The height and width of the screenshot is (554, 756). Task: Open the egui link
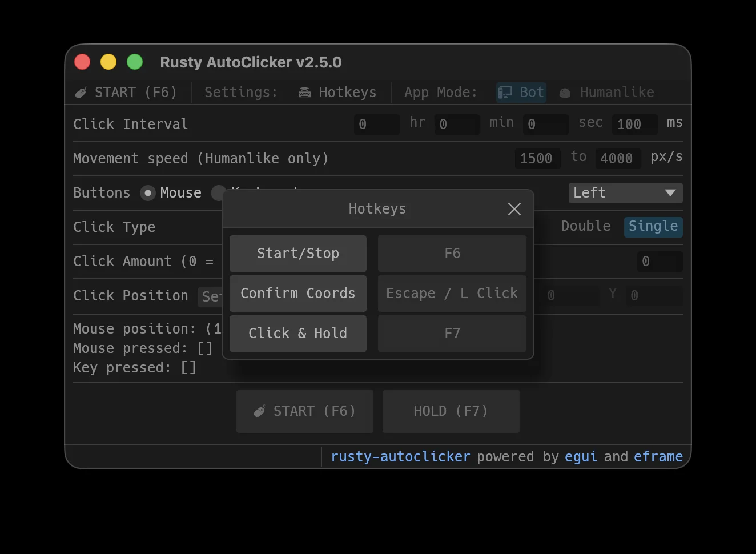click(x=581, y=457)
